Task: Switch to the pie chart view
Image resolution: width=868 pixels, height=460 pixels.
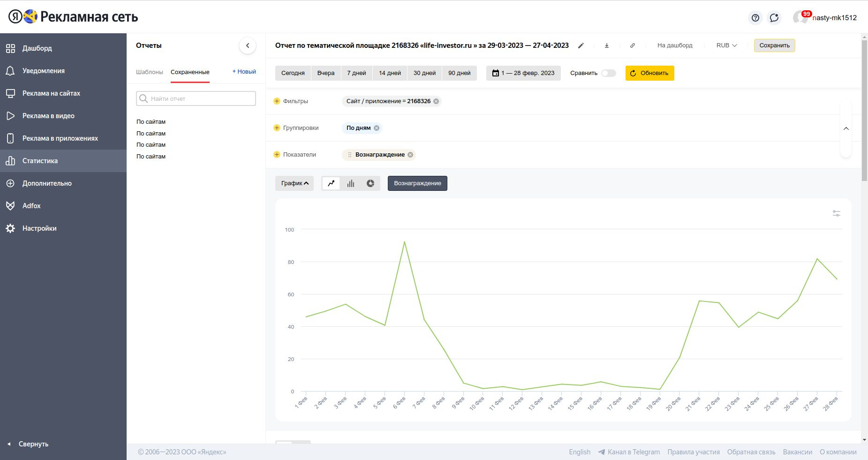Action: (370, 183)
